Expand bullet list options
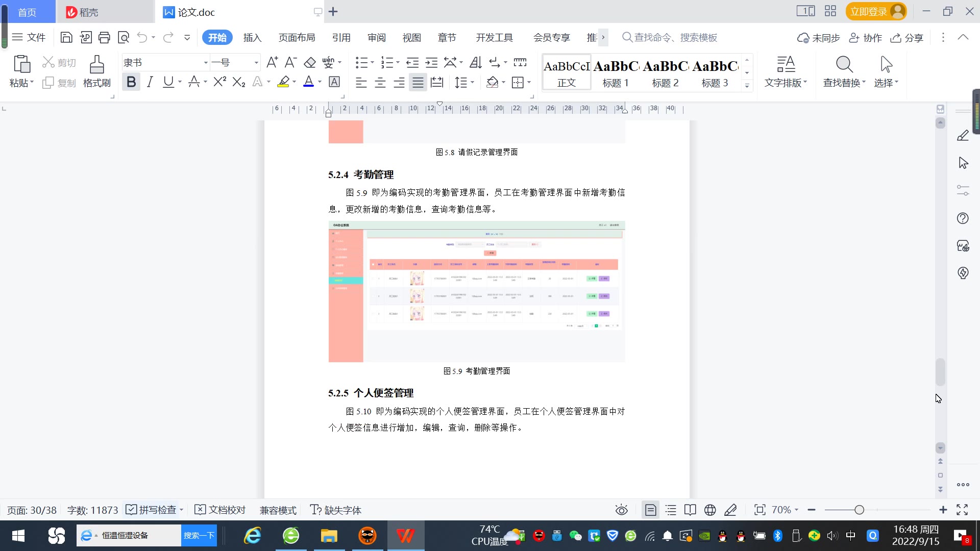Image resolution: width=980 pixels, height=551 pixels. [372, 63]
